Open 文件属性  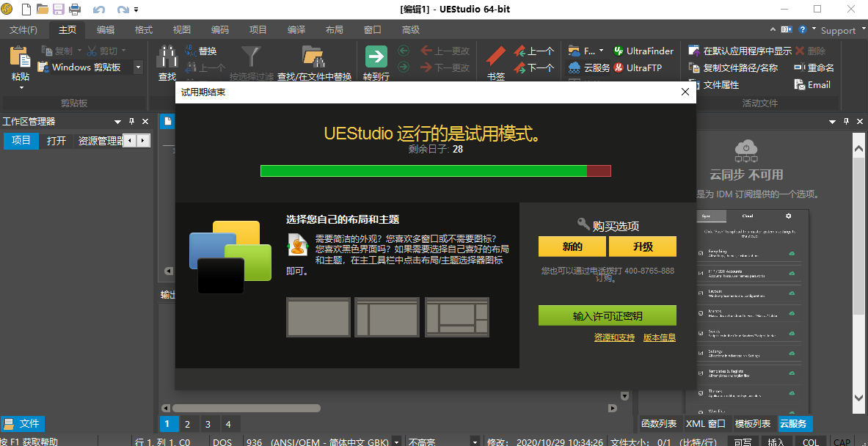(x=714, y=84)
